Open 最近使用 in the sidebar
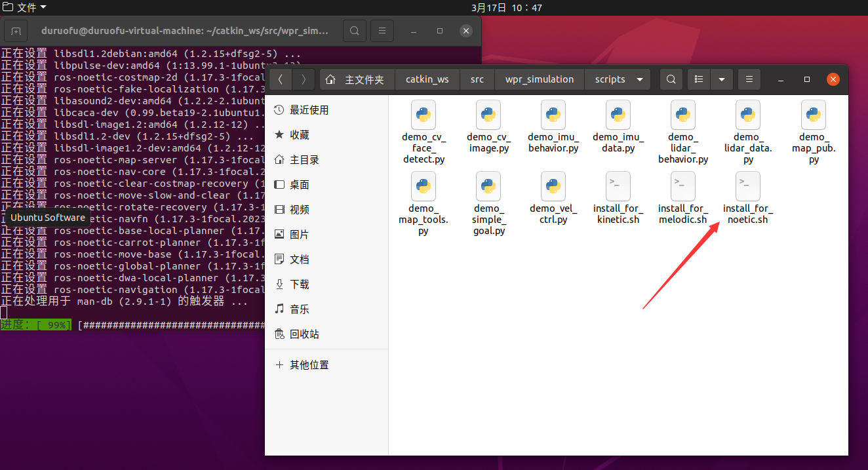This screenshot has height=470, width=868. point(309,110)
